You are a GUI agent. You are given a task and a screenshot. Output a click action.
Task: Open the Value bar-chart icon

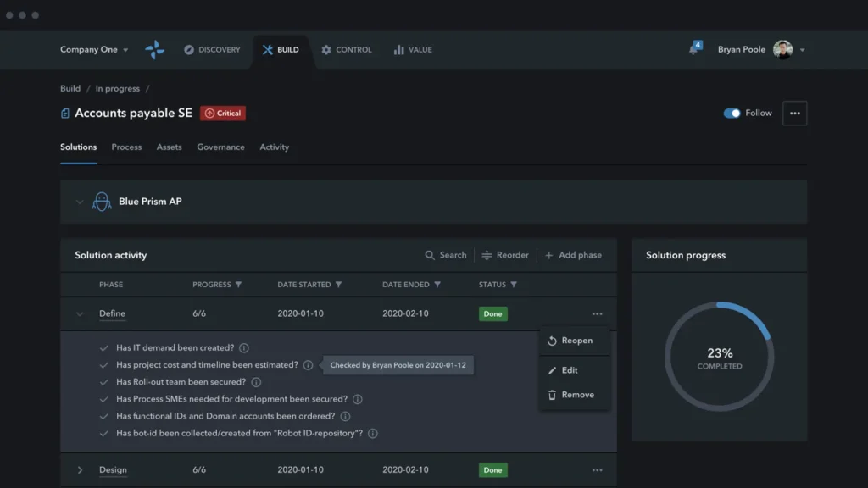(396, 49)
